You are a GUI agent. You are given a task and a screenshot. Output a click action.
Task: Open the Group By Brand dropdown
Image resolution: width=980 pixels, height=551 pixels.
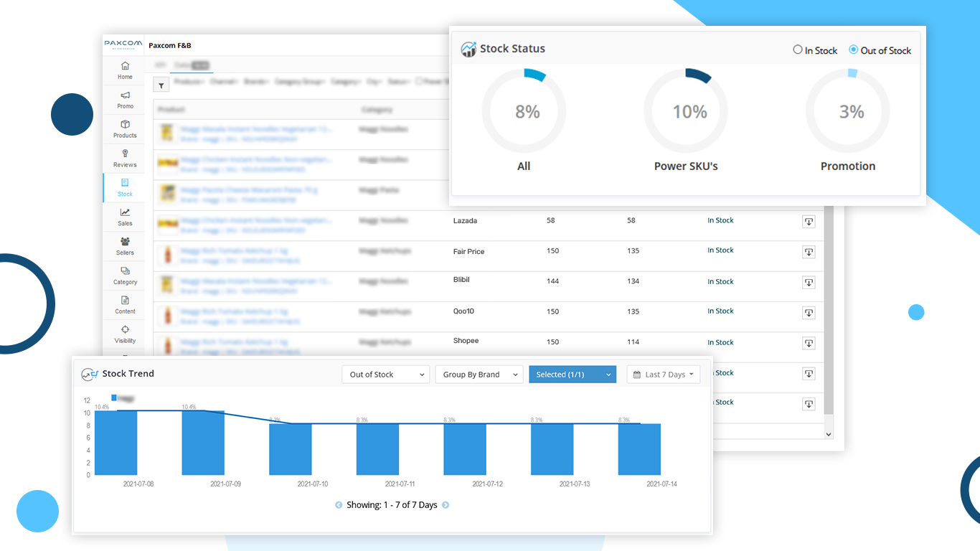(x=479, y=375)
